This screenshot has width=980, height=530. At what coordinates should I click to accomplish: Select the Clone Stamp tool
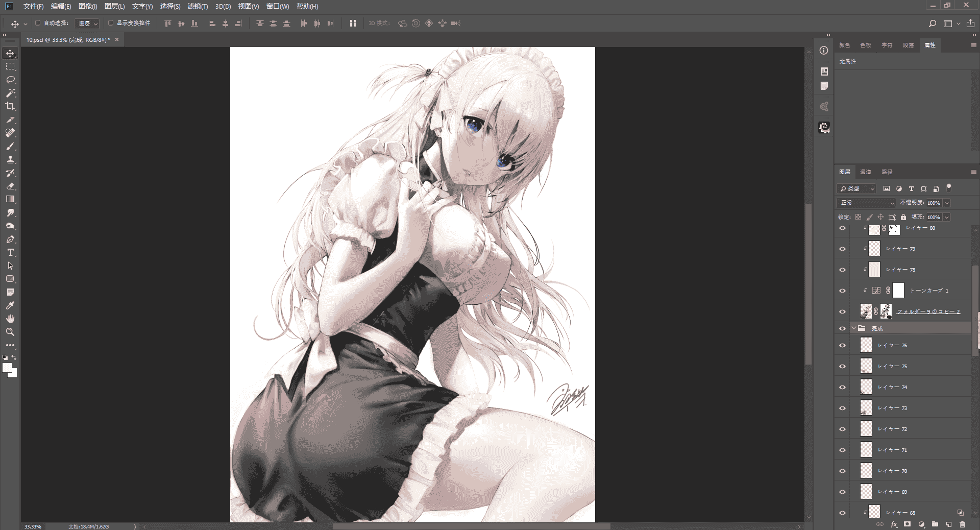click(x=10, y=159)
